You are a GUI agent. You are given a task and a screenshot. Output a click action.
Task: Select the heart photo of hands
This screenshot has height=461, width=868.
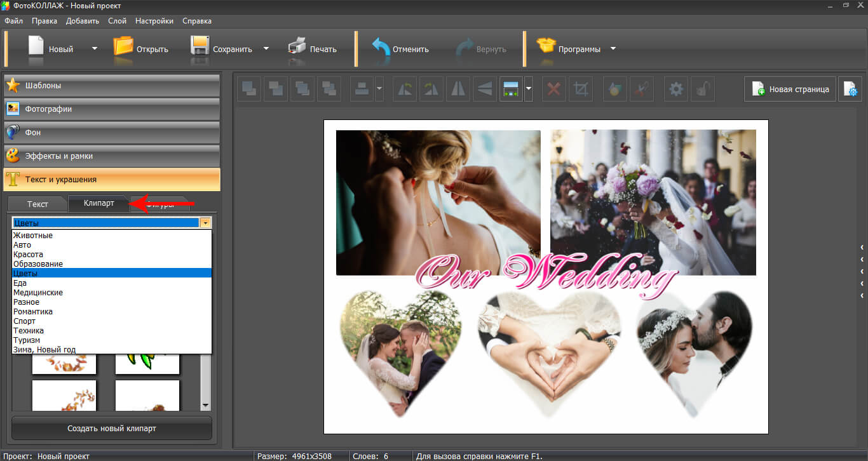tap(549, 354)
